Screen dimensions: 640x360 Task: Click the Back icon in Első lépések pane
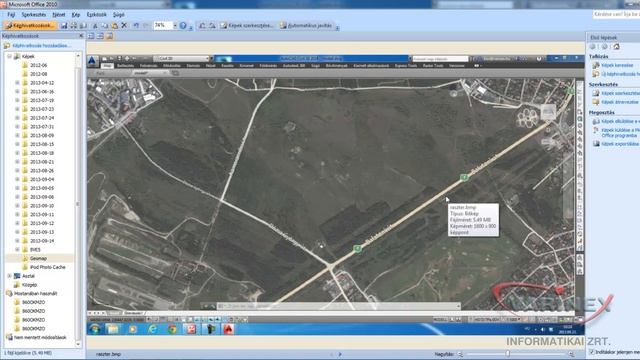(x=593, y=47)
